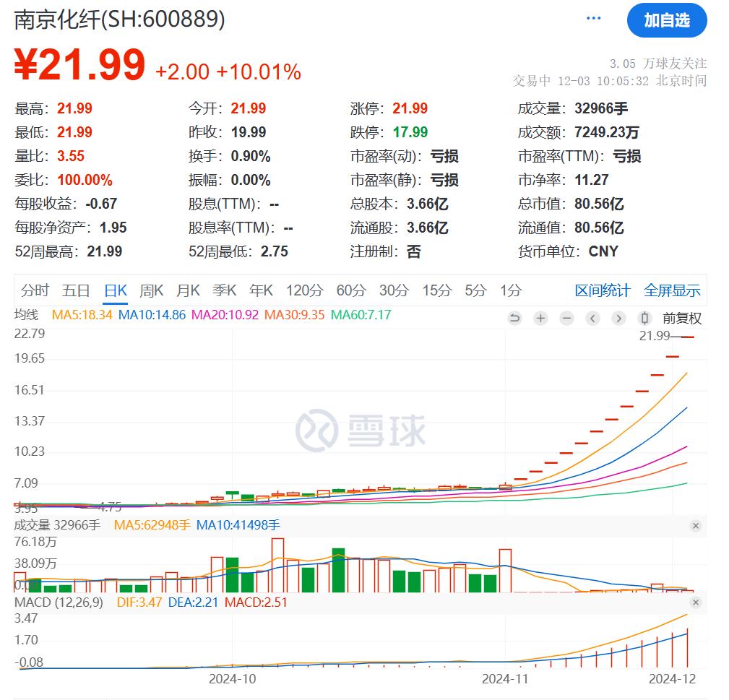
Task: Toggle the candlestick style icon
Action: [x=644, y=319]
